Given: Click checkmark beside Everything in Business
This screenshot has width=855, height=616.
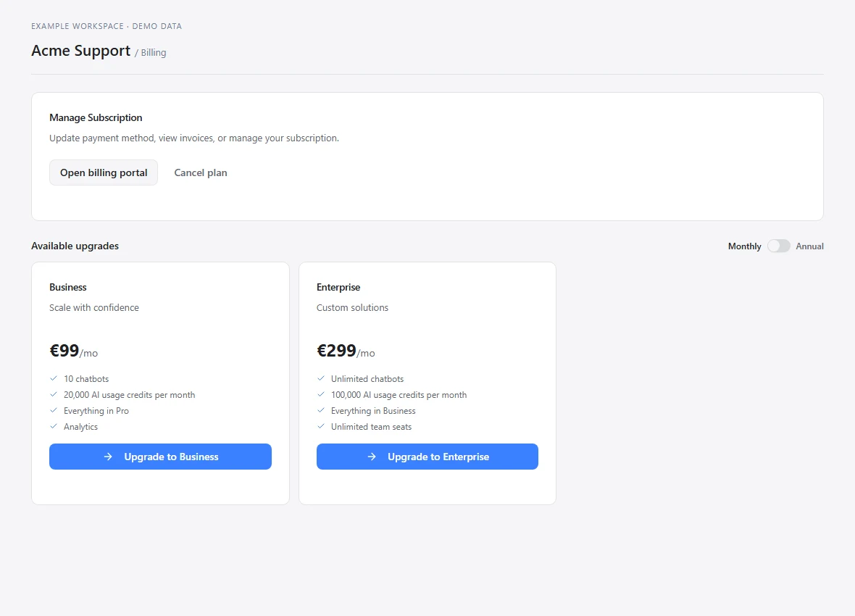Looking at the screenshot, I should (x=320, y=409).
